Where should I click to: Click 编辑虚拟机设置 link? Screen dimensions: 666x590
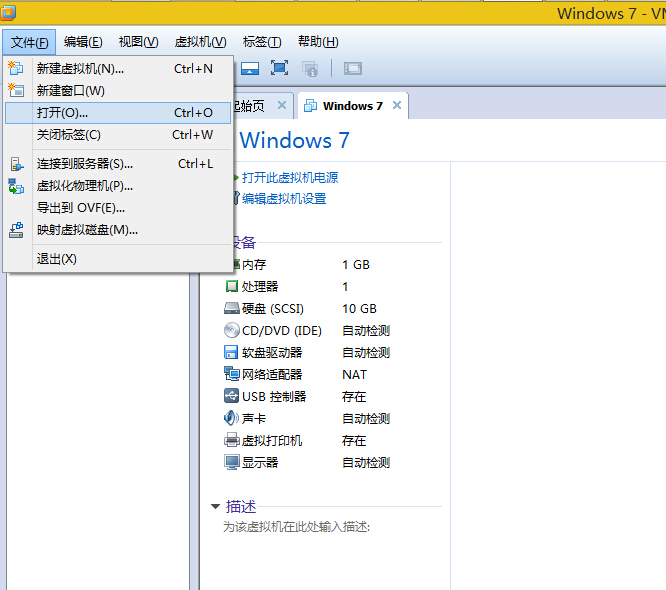click(x=284, y=198)
